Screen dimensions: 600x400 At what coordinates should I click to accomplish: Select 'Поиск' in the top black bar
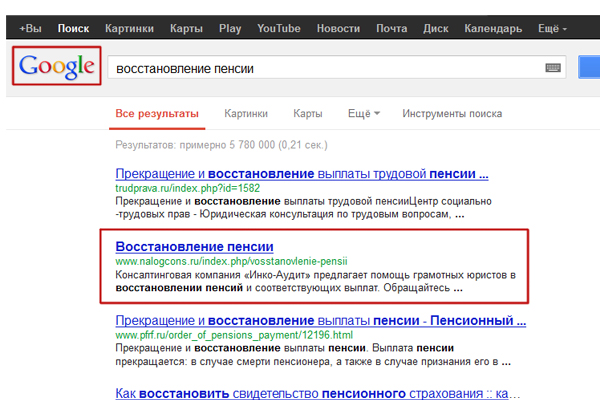(x=73, y=28)
